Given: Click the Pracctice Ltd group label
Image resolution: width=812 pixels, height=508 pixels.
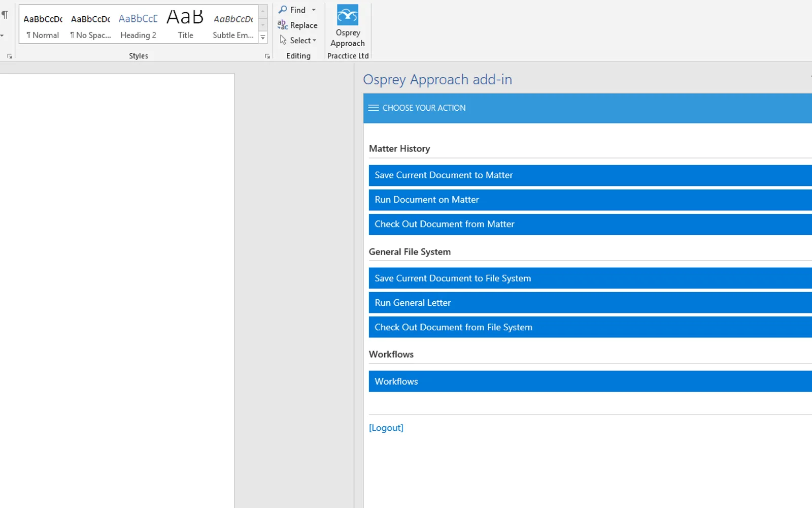Looking at the screenshot, I should pyautogui.click(x=348, y=56).
